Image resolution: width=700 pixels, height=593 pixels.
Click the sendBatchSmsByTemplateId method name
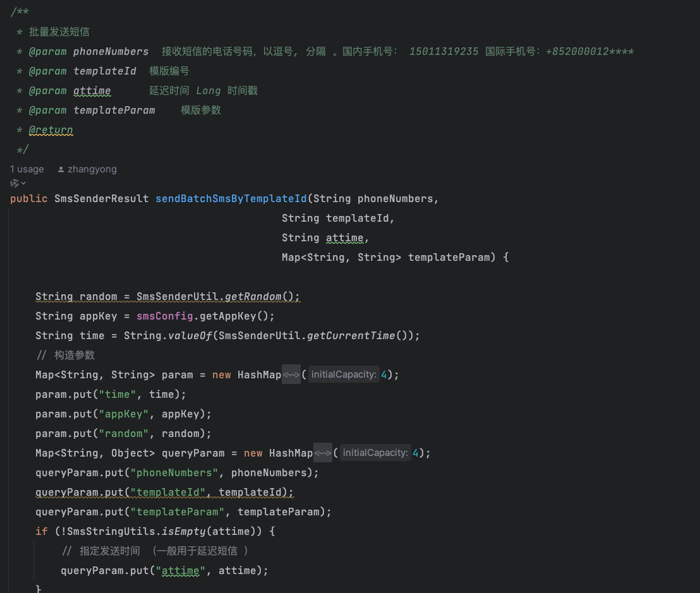pos(231,199)
